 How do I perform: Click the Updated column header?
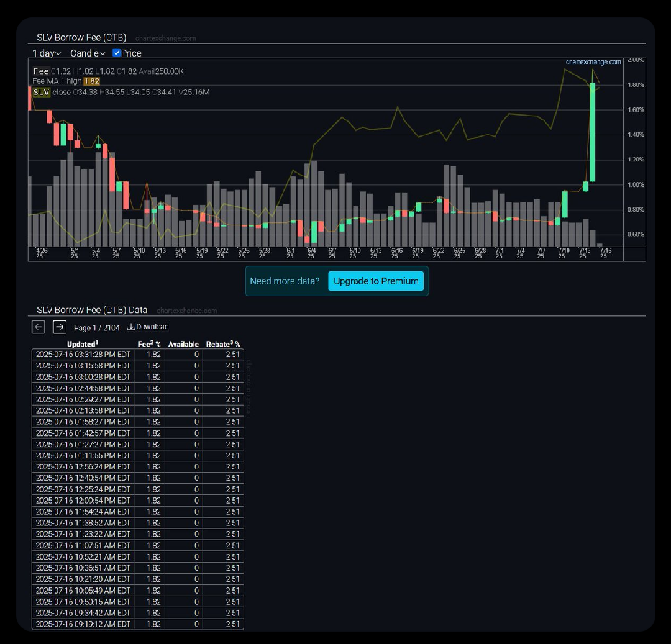(x=83, y=344)
